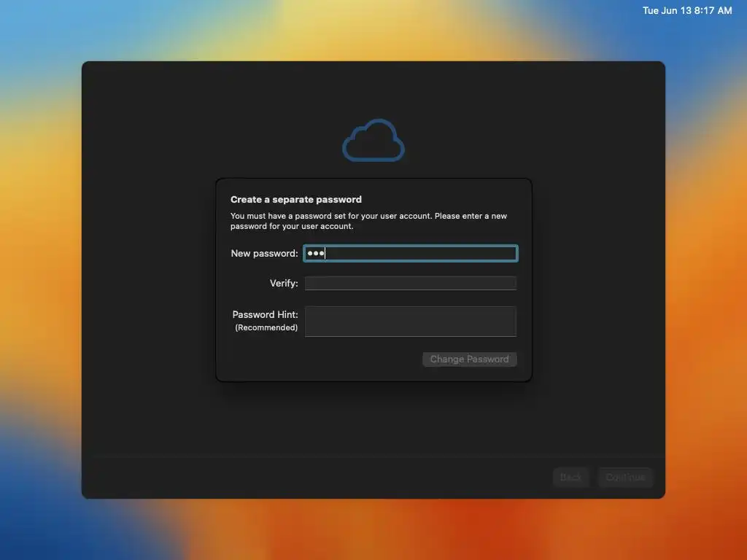The height and width of the screenshot is (560, 747).
Task: Click the 'Create a separate password' heading
Action: click(x=296, y=200)
